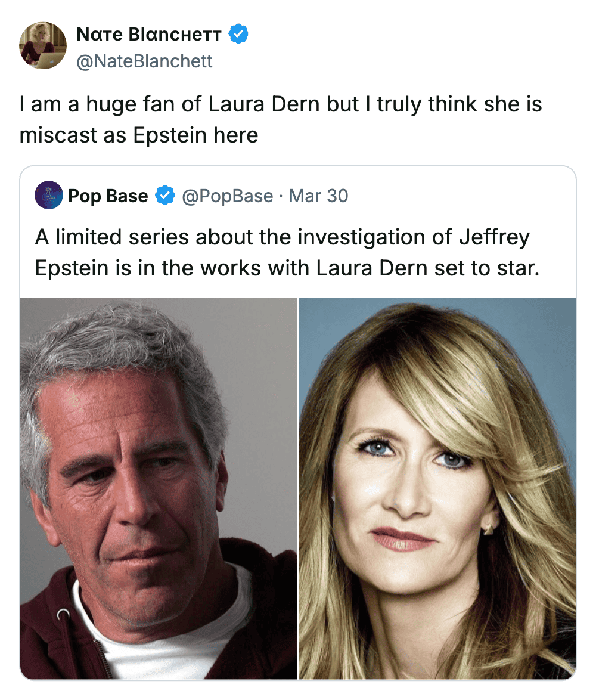
Task: Open Nate Blanchett's profile avatar
Action: coord(42,45)
